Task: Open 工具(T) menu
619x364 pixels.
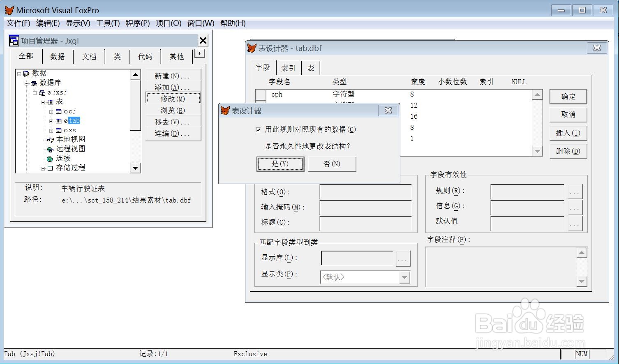Action: 108,23
